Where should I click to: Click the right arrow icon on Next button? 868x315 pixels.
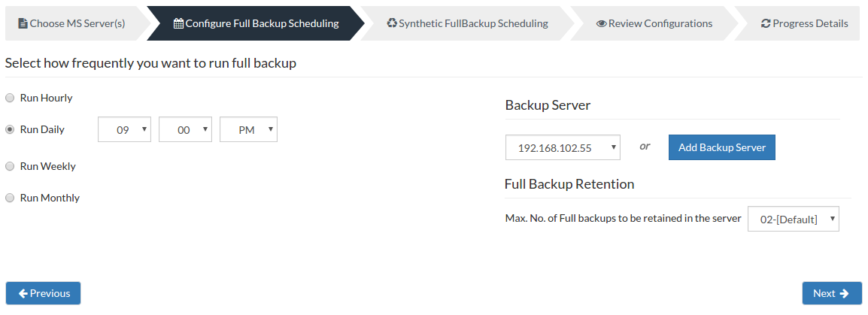point(844,293)
